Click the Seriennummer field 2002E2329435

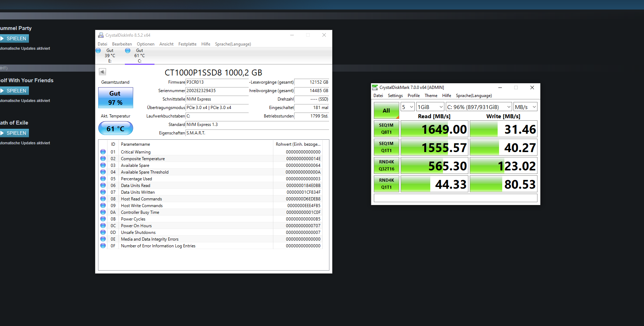[x=217, y=91]
